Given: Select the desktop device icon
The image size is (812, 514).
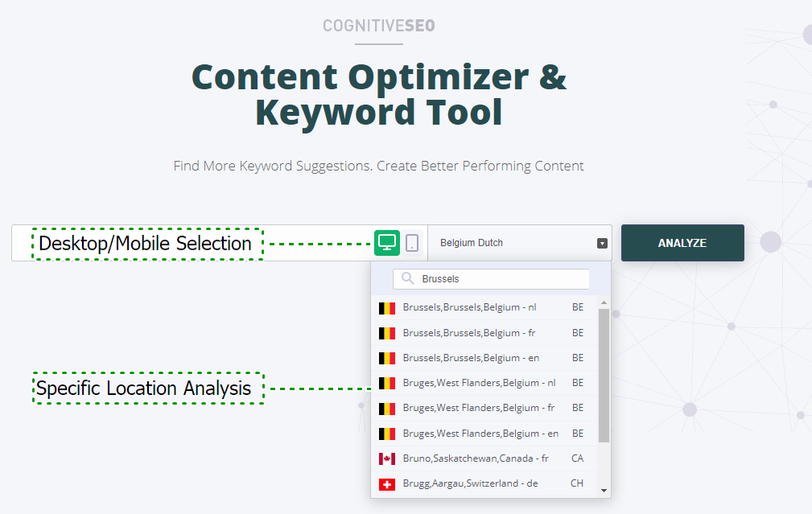Looking at the screenshot, I should (387, 243).
